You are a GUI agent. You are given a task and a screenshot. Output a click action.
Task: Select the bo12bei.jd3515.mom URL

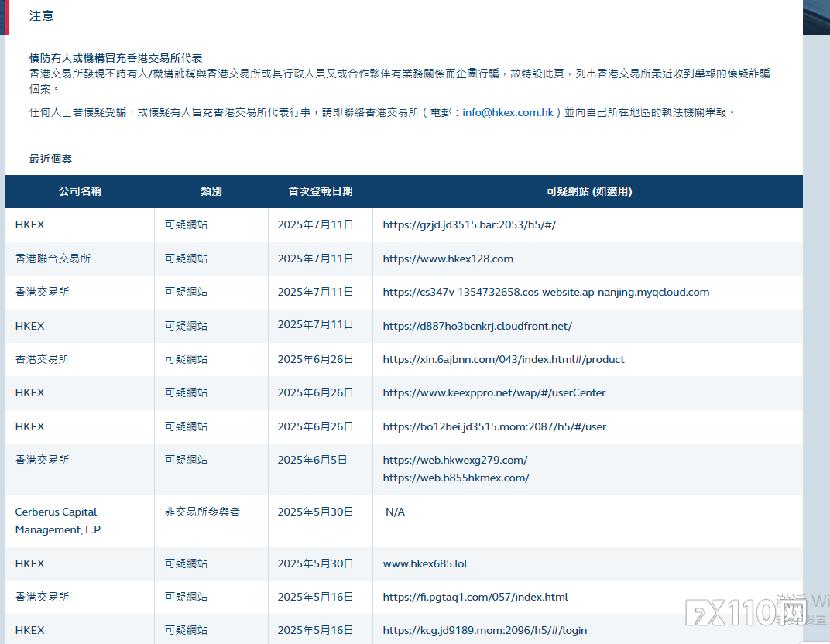[495, 426]
